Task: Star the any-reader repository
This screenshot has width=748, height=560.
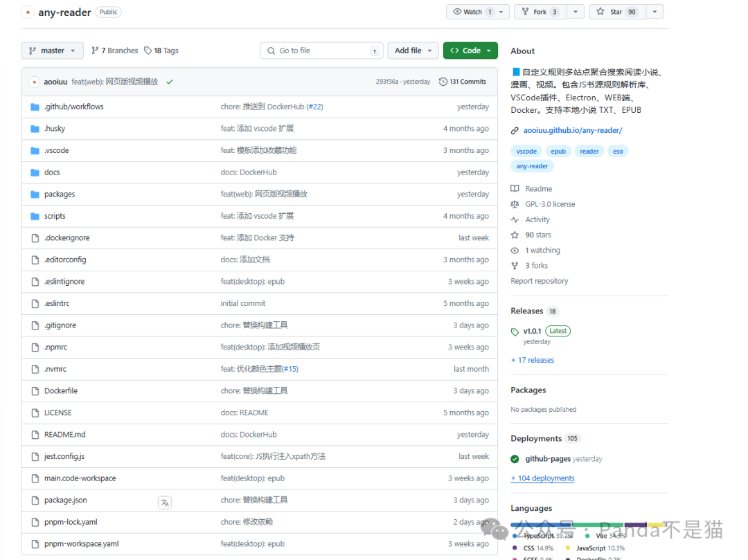Action: click(618, 12)
